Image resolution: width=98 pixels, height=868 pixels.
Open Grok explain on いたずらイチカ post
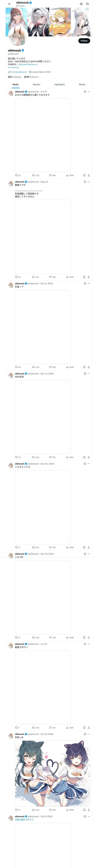click(85, 464)
